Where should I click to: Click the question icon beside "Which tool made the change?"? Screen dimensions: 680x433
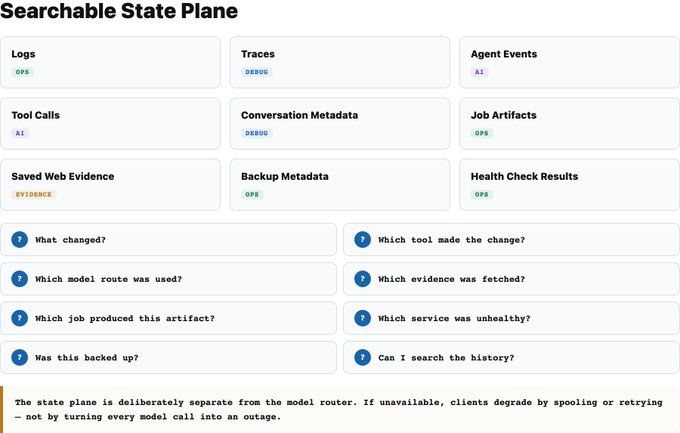363,239
